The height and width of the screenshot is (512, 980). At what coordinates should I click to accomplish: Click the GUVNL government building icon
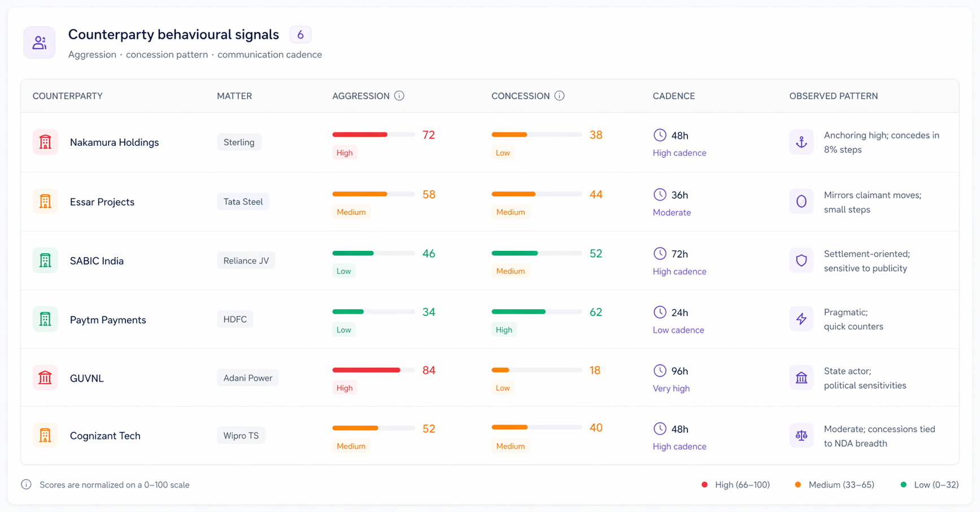click(x=45, y=378)
